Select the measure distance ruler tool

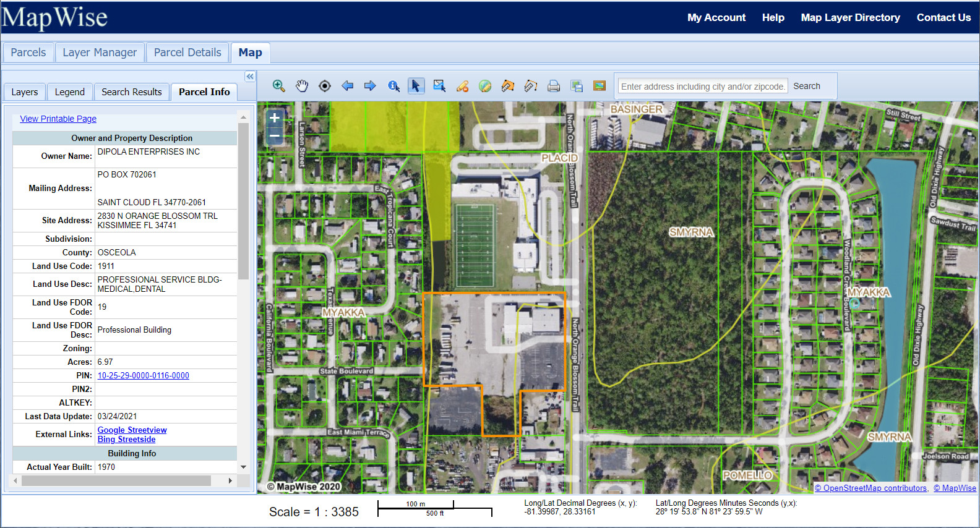[x=531, y=86]
